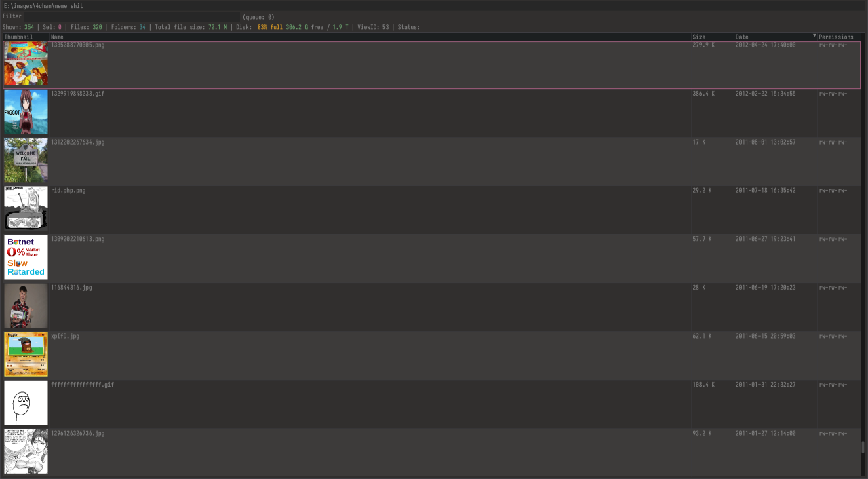Click size value 57.7 K
868x479 pixels.
pyautogui.click(x=703, y=239)
